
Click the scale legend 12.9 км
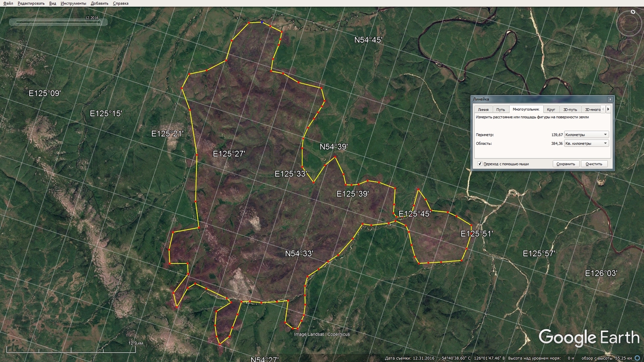pos(135,343)
